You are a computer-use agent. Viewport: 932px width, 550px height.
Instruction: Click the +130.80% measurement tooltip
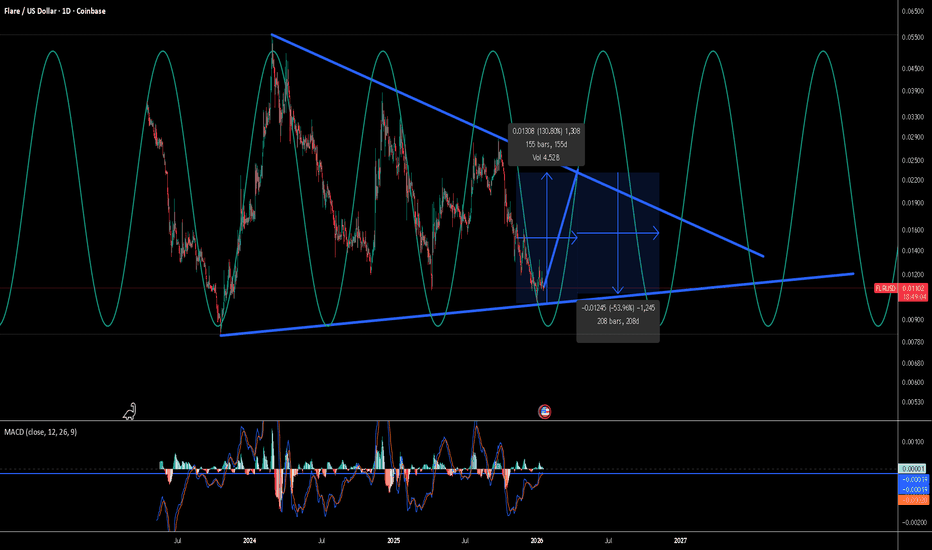click(x=546, y=144)
